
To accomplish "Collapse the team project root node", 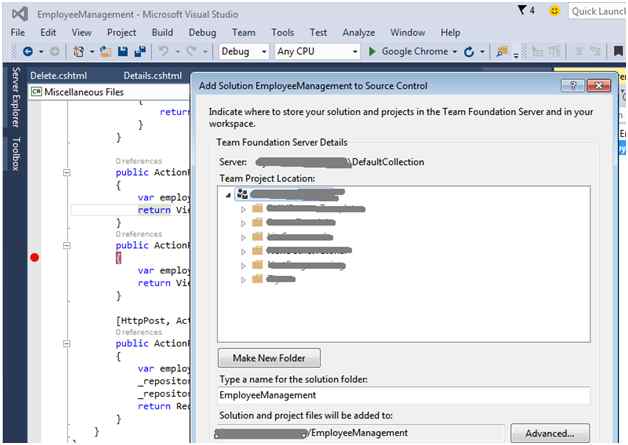I will click(228, 195).
